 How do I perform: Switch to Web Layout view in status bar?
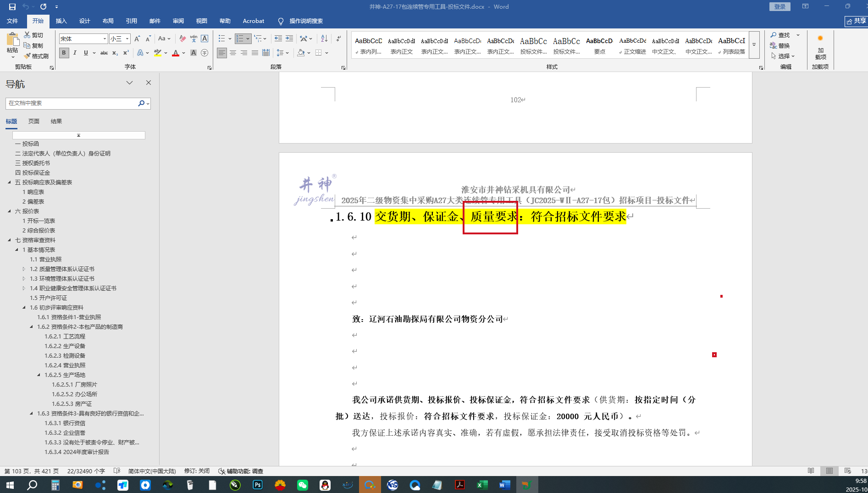click(848, 471)
